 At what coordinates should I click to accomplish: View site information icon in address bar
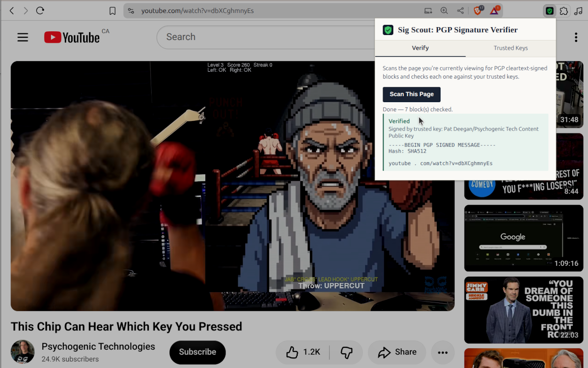(x=131, y=11)
